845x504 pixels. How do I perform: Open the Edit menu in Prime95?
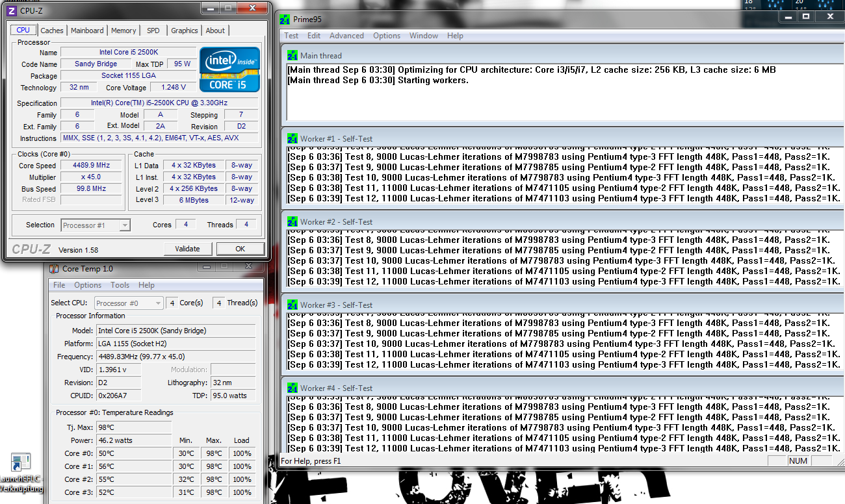tap(314, 36)
